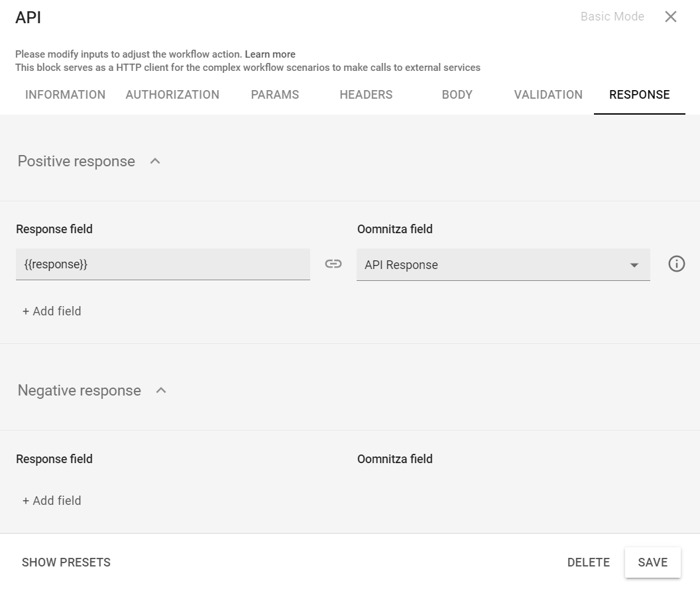Viewport: 700px width, 589px height.
Task: Switch to the INFORMATION tab
Action: pyautogui.click(x=65, y=95)
